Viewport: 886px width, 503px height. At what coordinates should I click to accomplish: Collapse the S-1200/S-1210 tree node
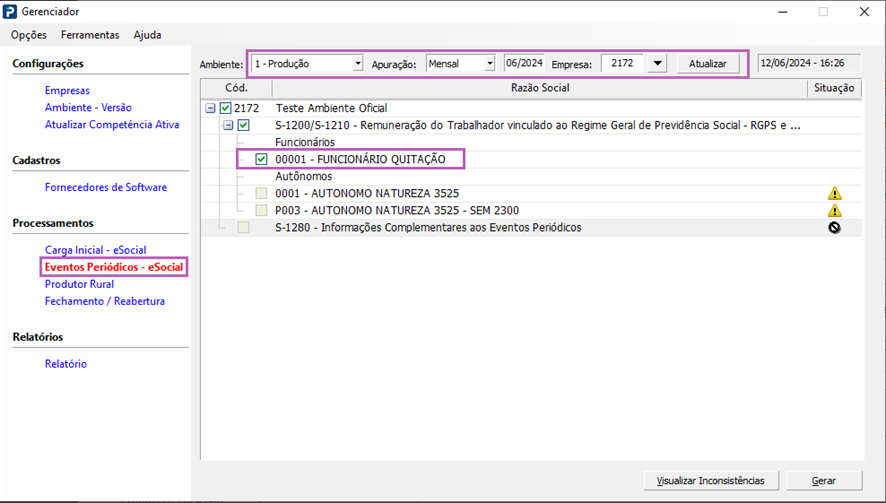coord(228,125)
